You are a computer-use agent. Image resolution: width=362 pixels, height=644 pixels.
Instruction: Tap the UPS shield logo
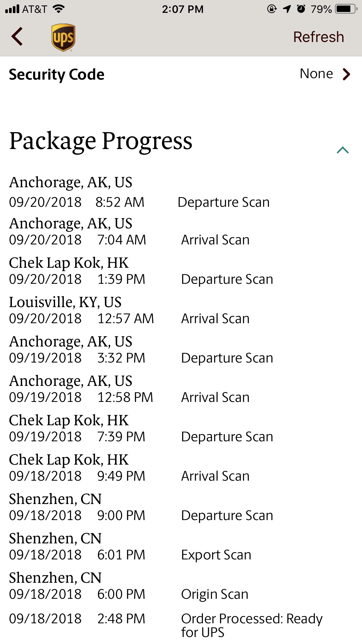click(x=63, y=37)
